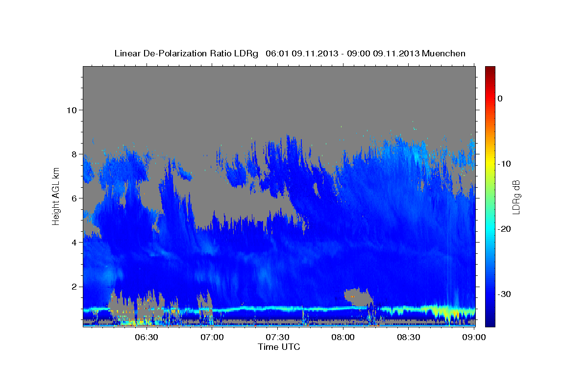The image size is (588, 392).
Task: Click the colorbar value -20
Action: point(504,229)
